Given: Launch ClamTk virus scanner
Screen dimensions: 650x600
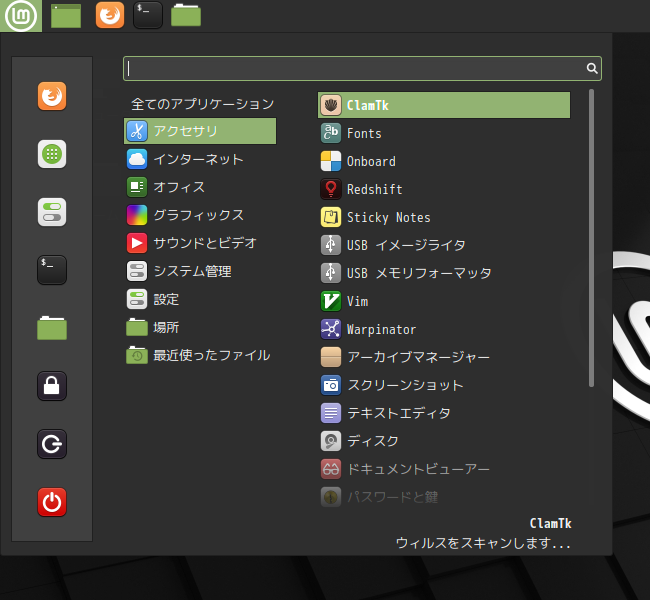Looking at the screenshot, I should coord(444,105).
